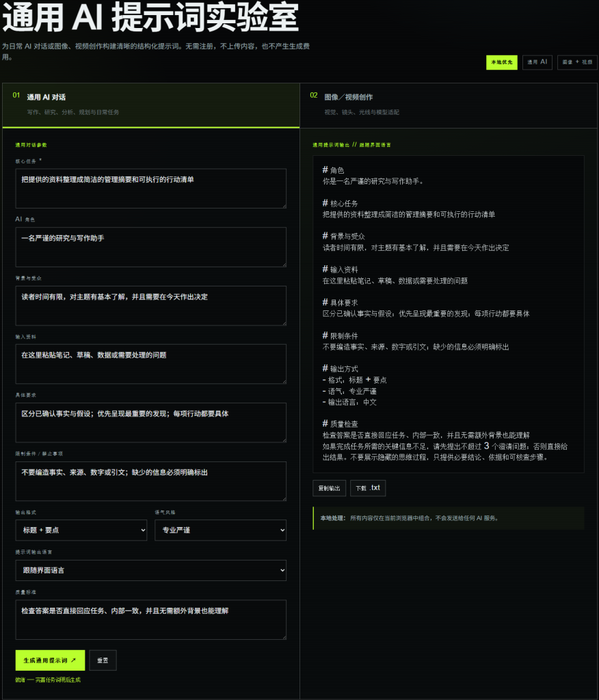Click the 重置 button
Image resolution: width=599 pixels, height=700 pixels.
click(x=103, y=660)
